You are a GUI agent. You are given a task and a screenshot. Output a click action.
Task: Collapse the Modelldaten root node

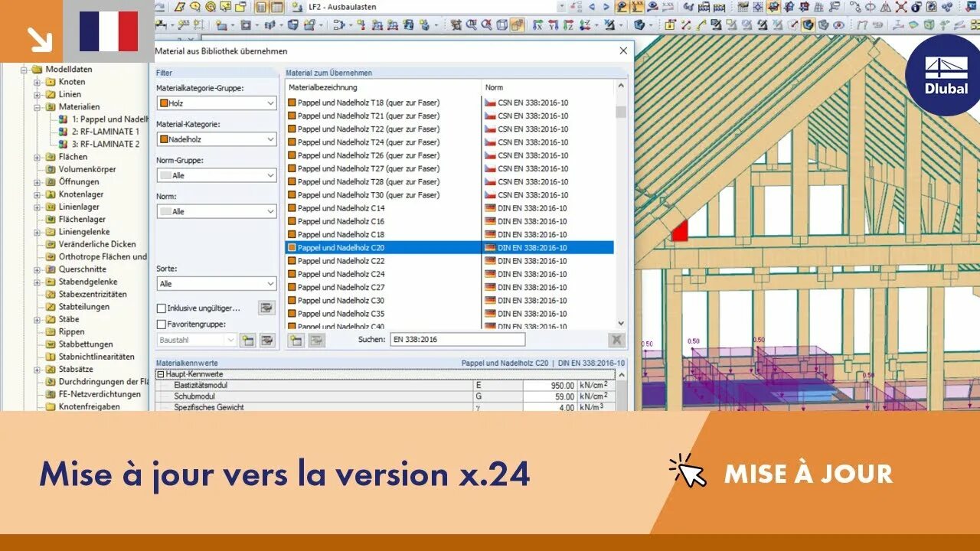pyautogui.click(x=24, y=70)
